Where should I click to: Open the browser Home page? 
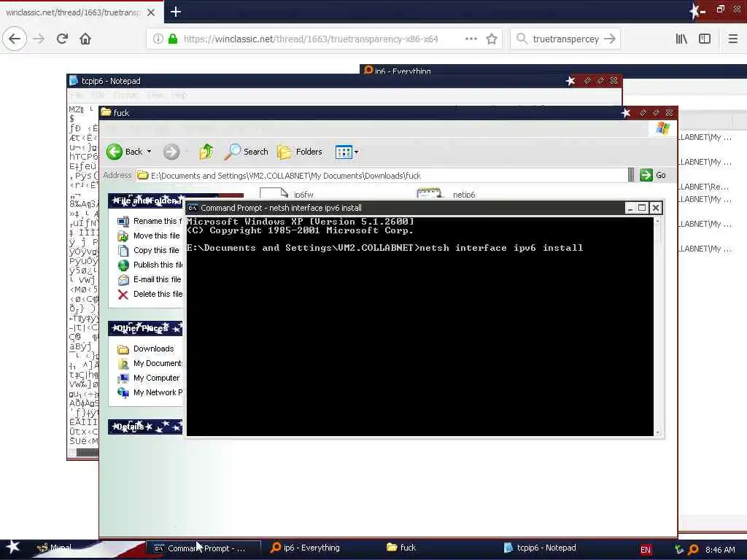[85, 39]
